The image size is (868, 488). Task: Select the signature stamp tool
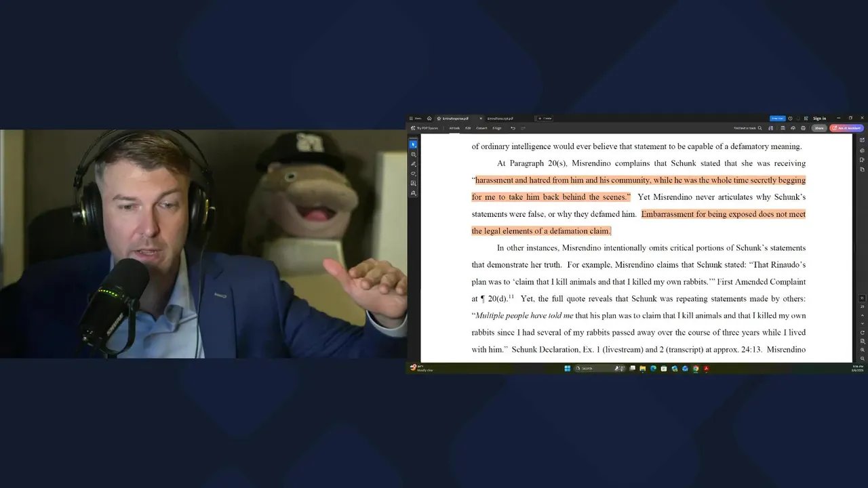click(x=413, y=193)
